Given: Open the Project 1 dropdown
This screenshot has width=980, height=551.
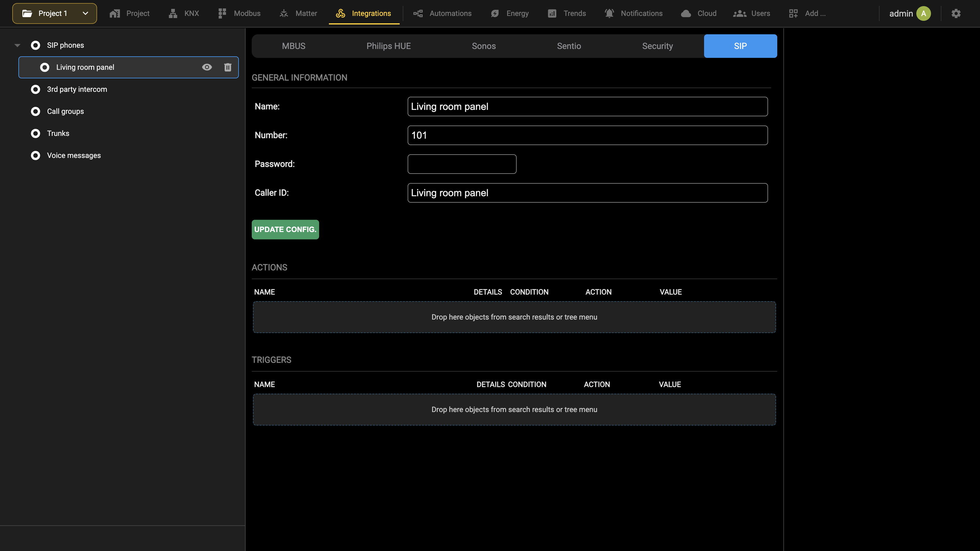Looking at the screenshot, I should [55, 13].
